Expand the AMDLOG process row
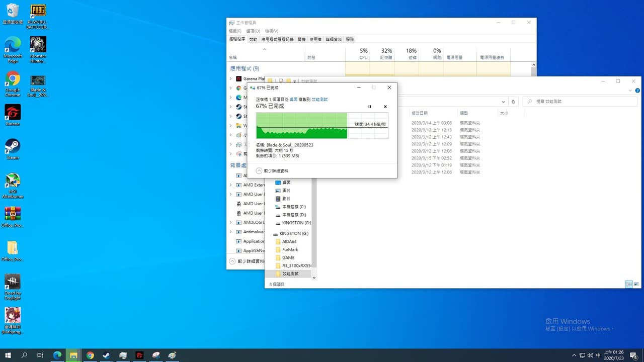The image size is (644, 362). 231,222
